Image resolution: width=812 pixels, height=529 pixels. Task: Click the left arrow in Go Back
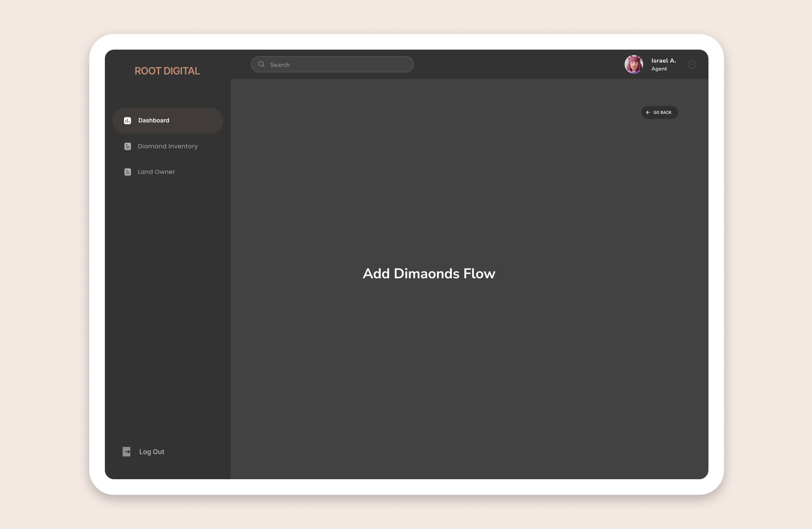648,113
